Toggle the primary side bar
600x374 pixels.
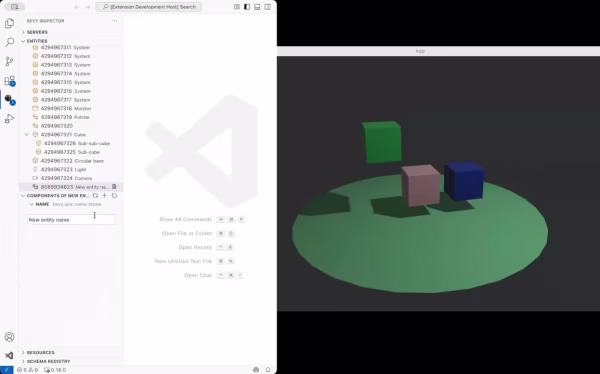[x=247, y=7]
